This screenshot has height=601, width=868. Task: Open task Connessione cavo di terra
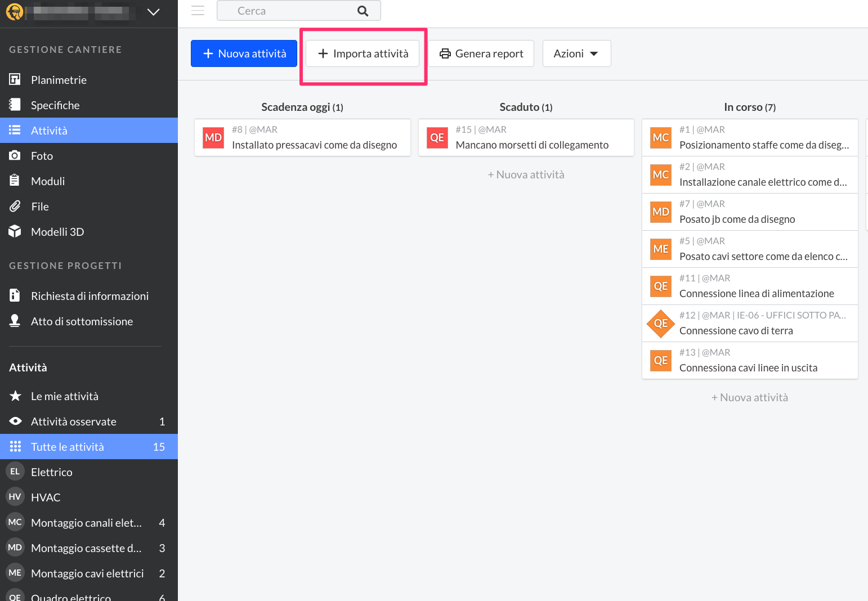click(736, 331)
